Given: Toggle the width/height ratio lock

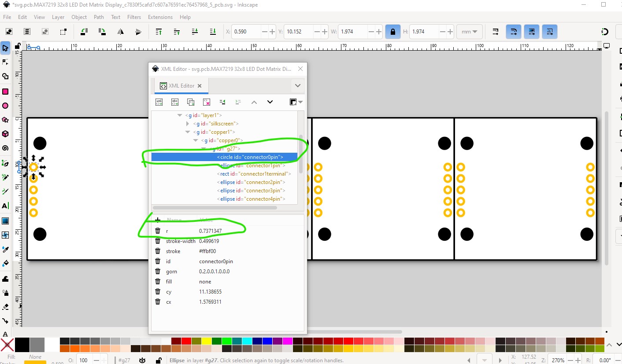Looking at the screenshot, I should click(392, 32).
